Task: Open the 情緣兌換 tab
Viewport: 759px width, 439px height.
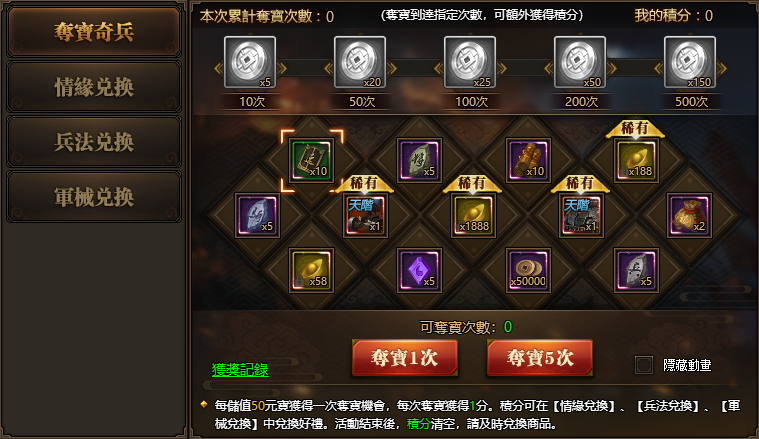Action: [94, 87]
